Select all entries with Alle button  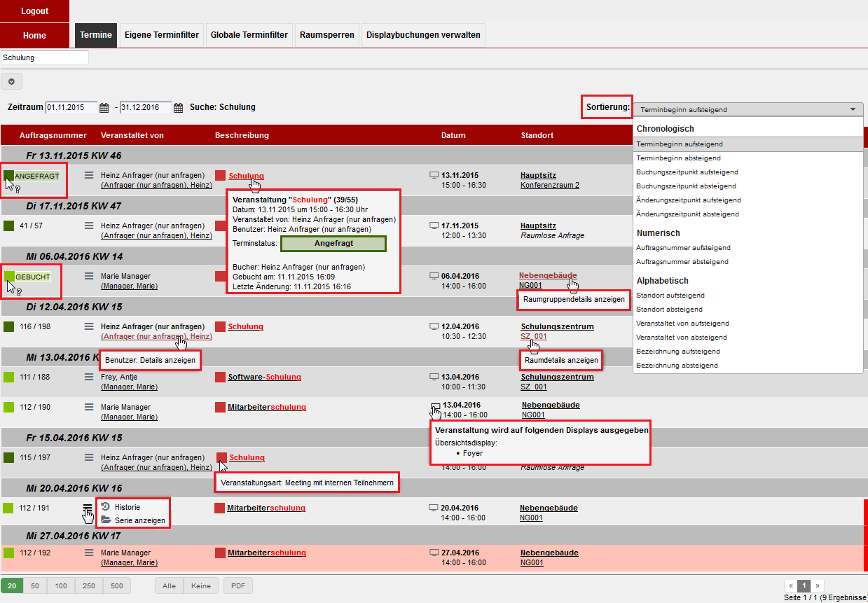point(169,586)
